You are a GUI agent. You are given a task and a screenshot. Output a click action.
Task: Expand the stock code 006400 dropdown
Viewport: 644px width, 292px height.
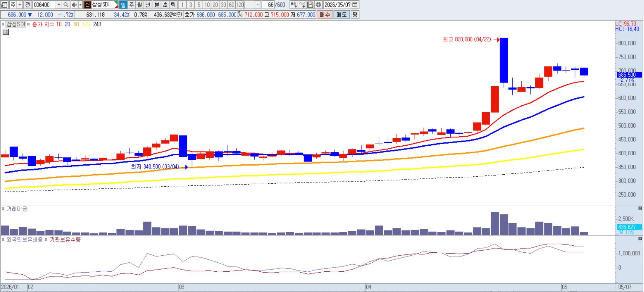point(59,5)
